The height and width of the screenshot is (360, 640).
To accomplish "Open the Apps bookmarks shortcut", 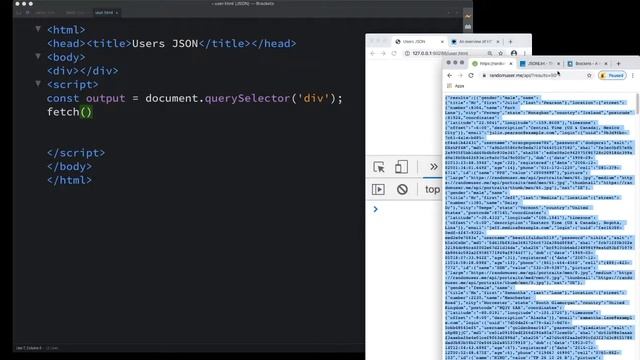I will click(x=456, y=86).
